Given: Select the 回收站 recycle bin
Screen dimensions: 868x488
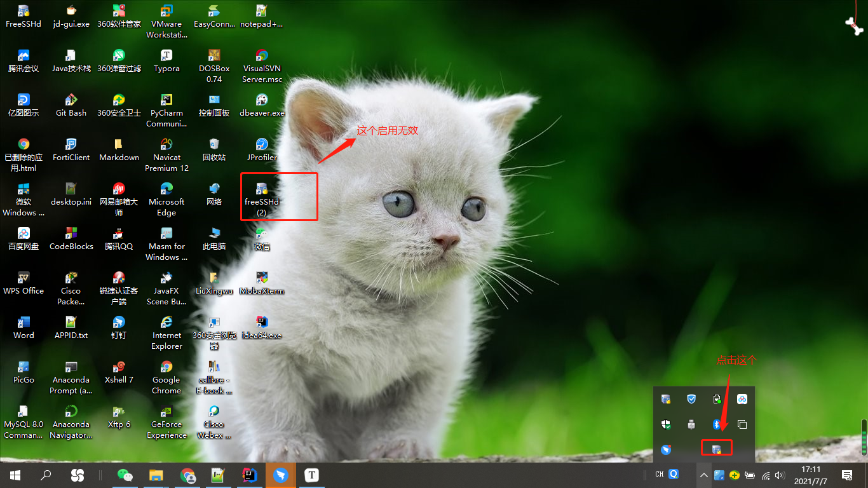Looking at the screenshot, I should (x=214, y=150).
